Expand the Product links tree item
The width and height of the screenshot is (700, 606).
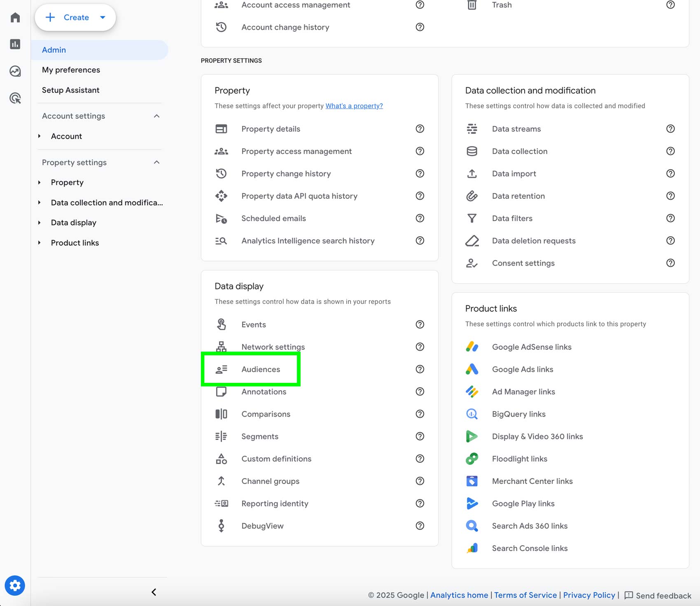tap(40, 242)
